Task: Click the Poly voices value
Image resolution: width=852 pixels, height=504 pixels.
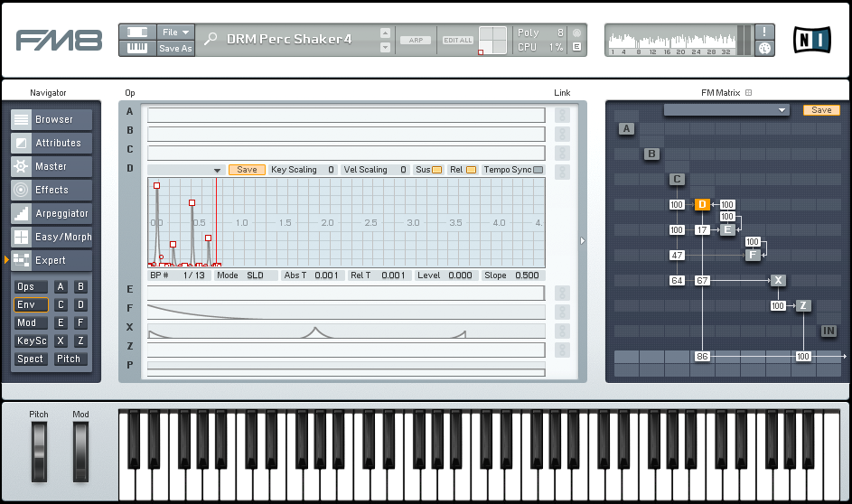Action: [x=560, y=33]
